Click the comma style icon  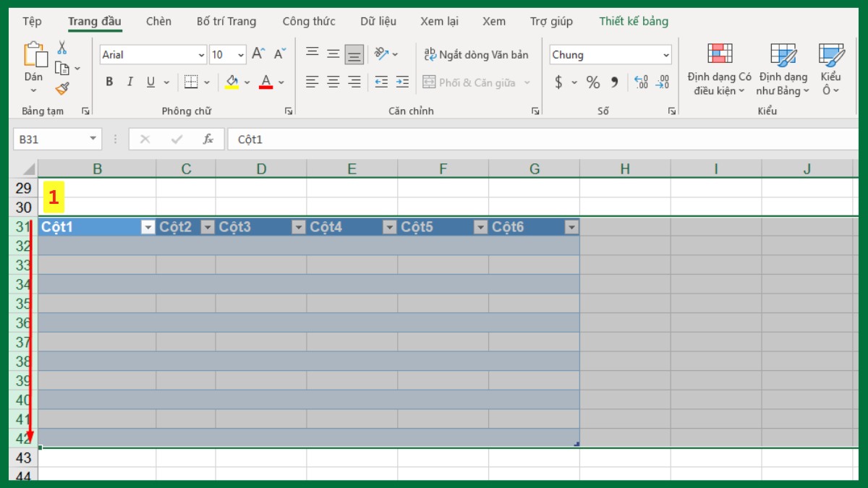613,82
